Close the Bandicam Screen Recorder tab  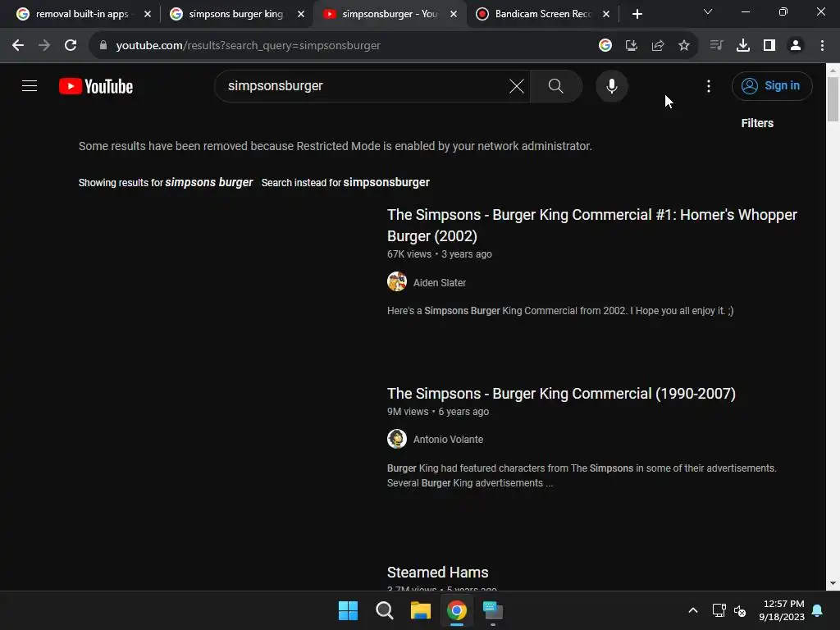(x=606, y=14)
